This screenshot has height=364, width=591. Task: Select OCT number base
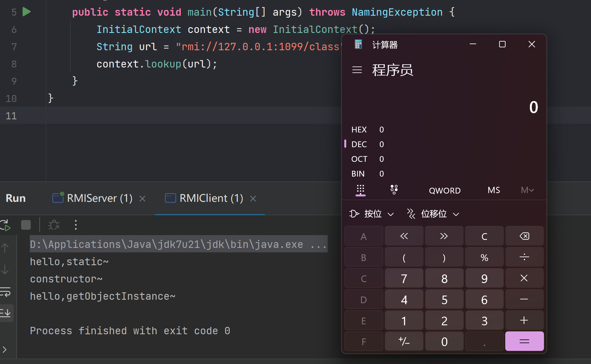click(444, 159)
